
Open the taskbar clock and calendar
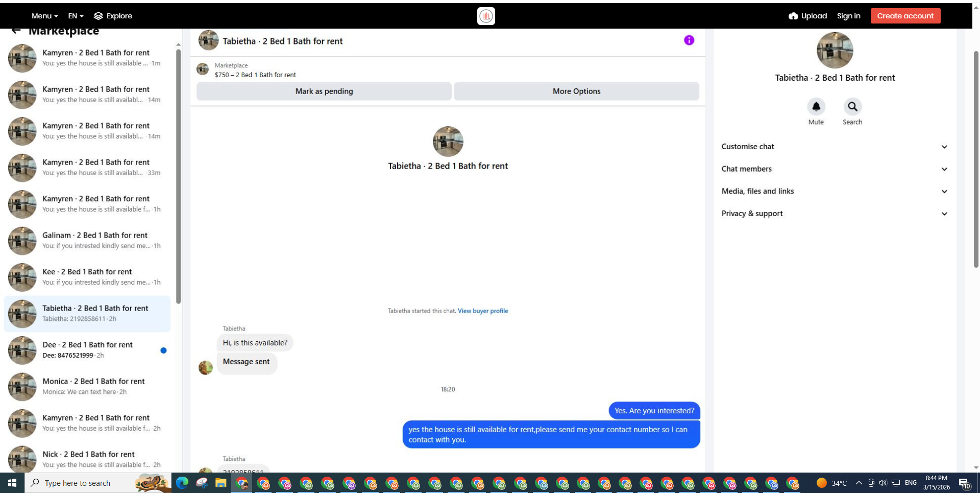[936, 483]
